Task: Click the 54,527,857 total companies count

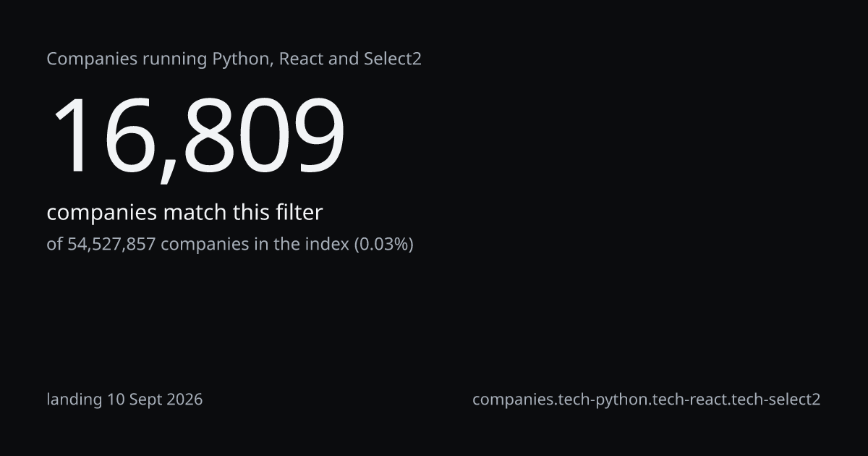Action: click(x=111, y=244)
